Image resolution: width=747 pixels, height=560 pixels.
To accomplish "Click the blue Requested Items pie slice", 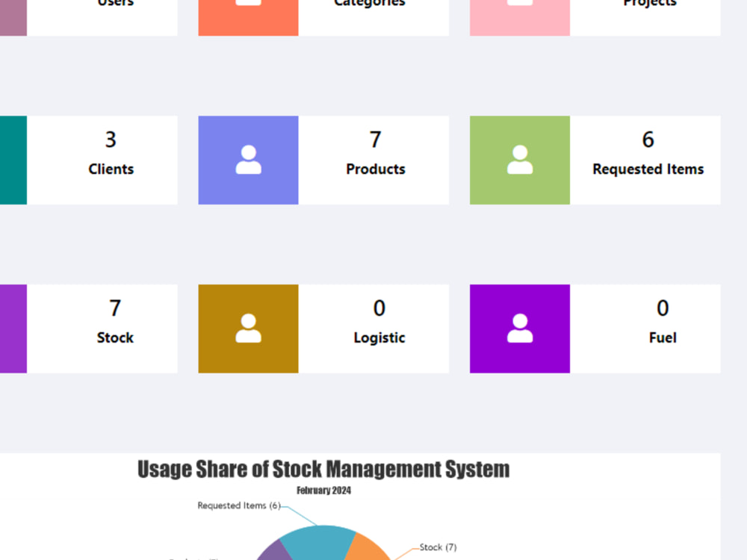I will tap(317, 543).
